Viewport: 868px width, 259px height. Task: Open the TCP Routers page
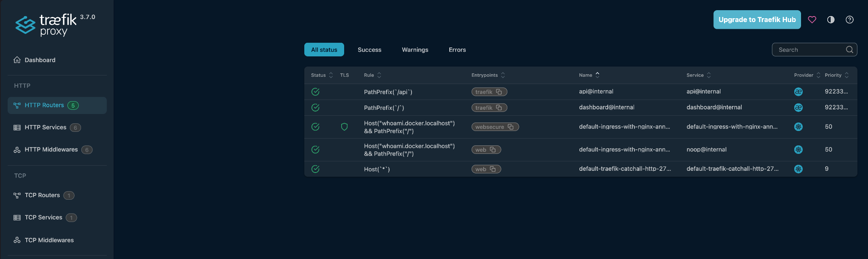point(57,195)
